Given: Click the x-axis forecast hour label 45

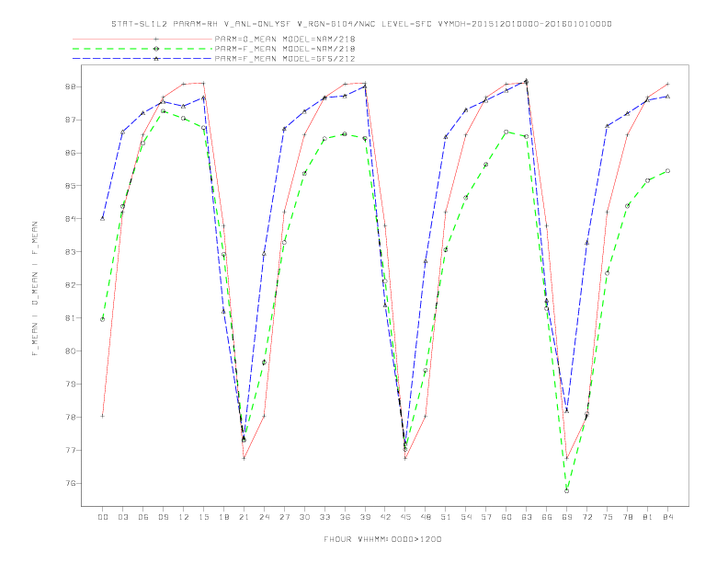Looking at the screenshot, I should (x=405, y=517).
